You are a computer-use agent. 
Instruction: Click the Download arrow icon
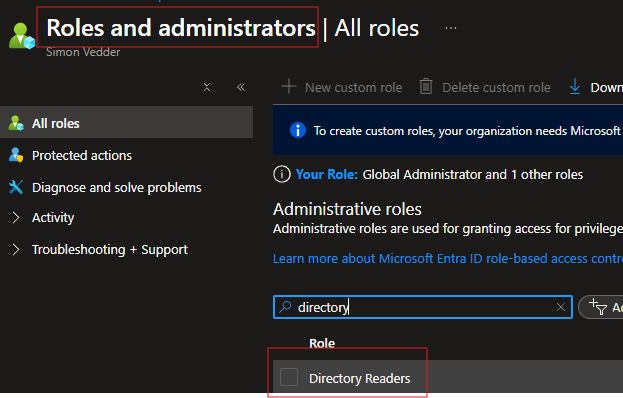(575, 87)
